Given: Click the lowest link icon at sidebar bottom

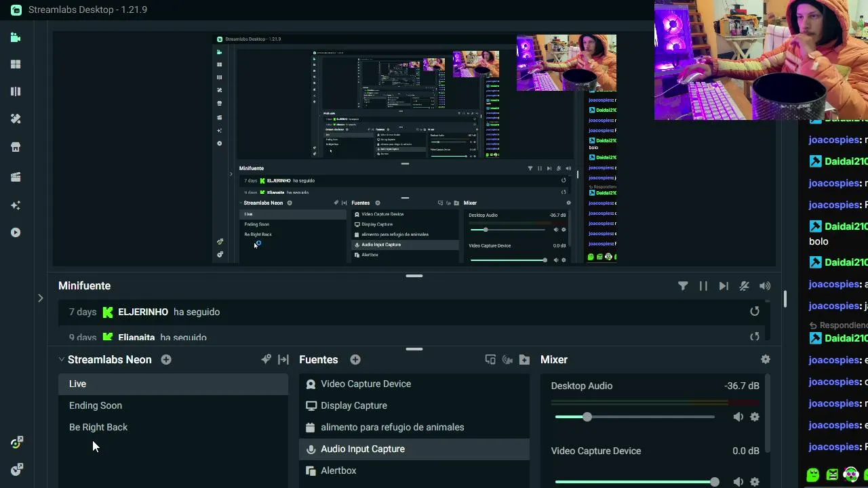Looking at the screenshot, I should [x=17, y=469].
